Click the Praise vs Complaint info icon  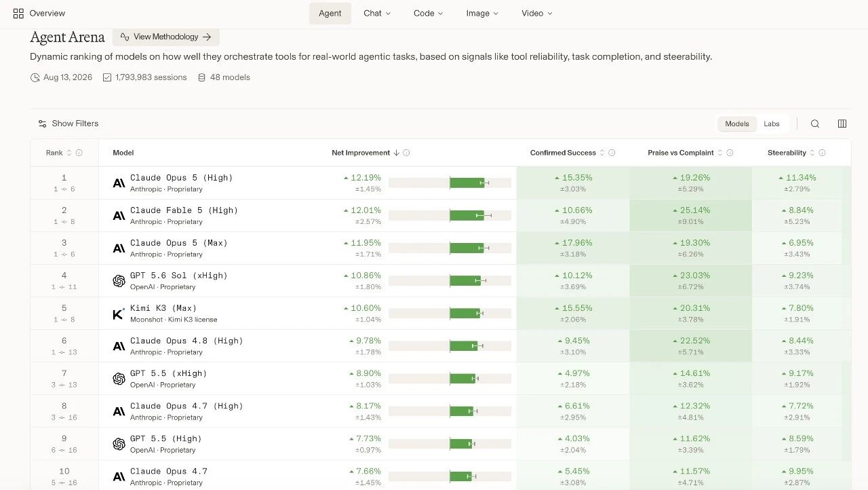coord(730,153)
